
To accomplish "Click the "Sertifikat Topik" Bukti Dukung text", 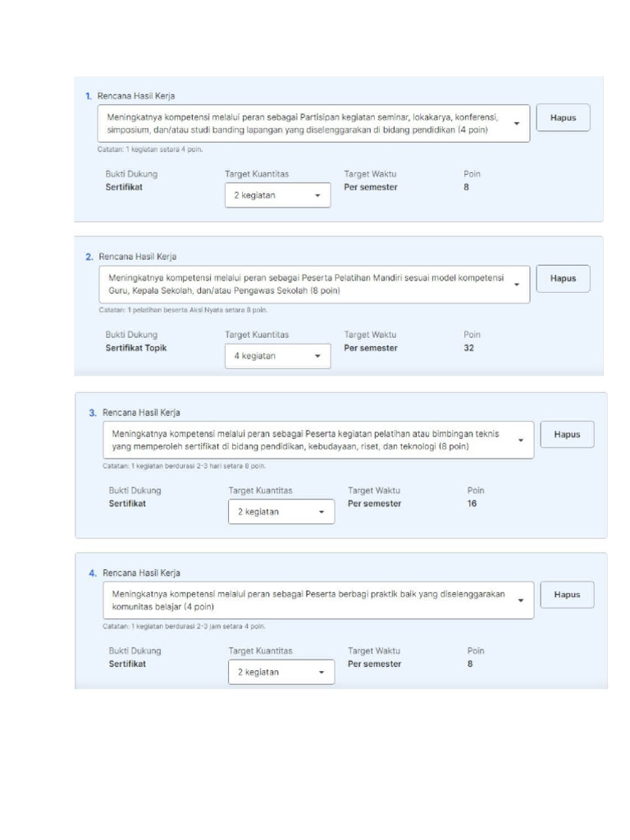I will point(131,348).
